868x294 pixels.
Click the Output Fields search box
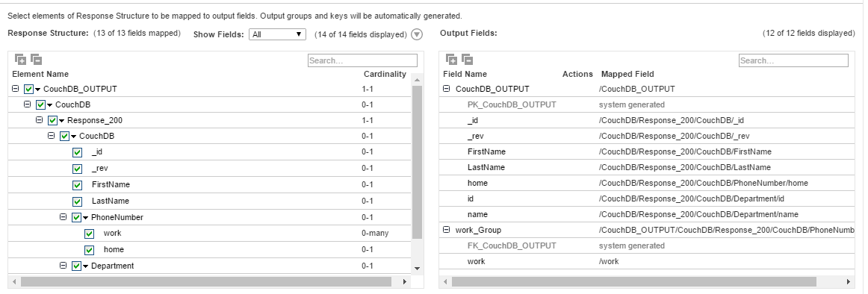793,60
